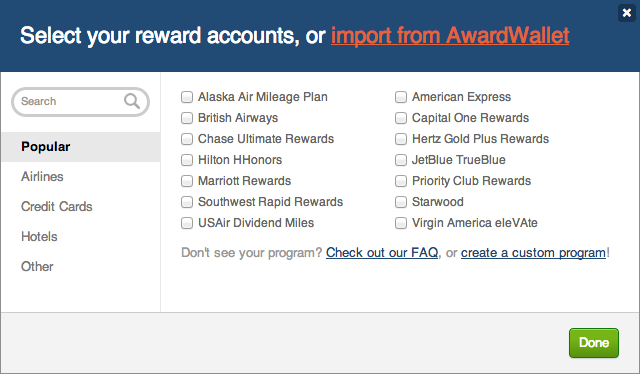The image size is (640, 374).
Task: Enable the American Express checkbox
Action: [x=401, y=97]
